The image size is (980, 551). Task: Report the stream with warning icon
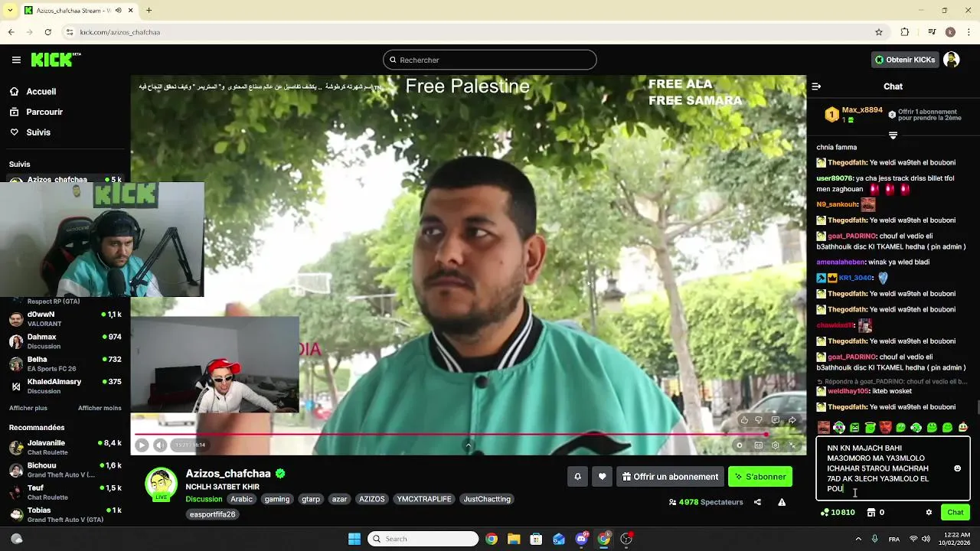(782, 502)
